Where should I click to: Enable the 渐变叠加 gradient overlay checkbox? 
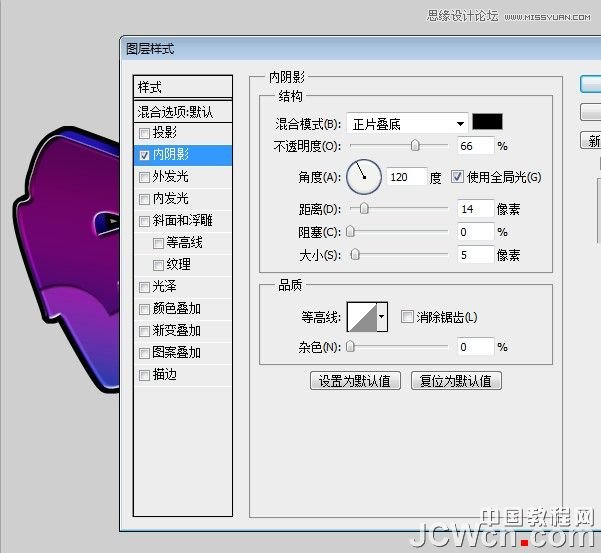tap(144, 331)
